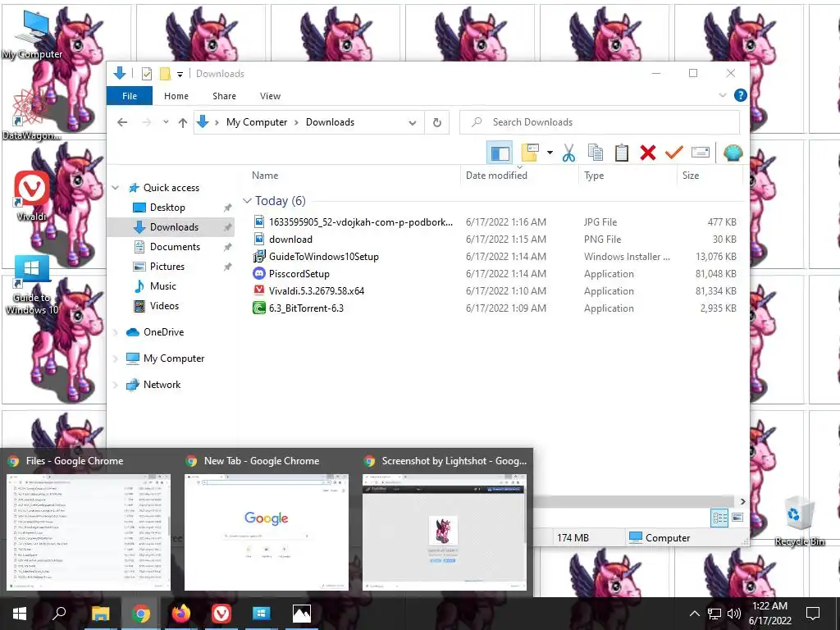
Task: Open the dropdown arrow next to New folder icon
Action: click(550, 153)
